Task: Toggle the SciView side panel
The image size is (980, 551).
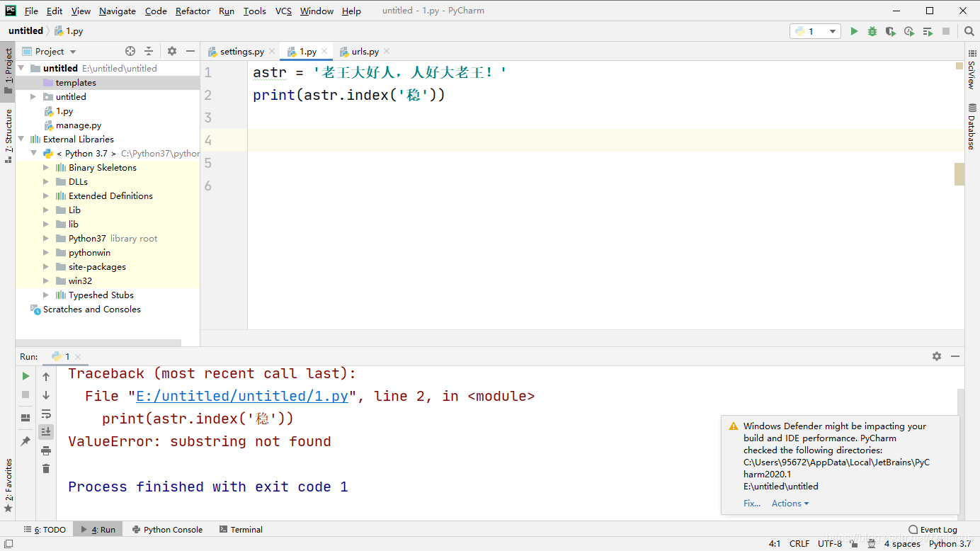Action: (x=972, y=70)
